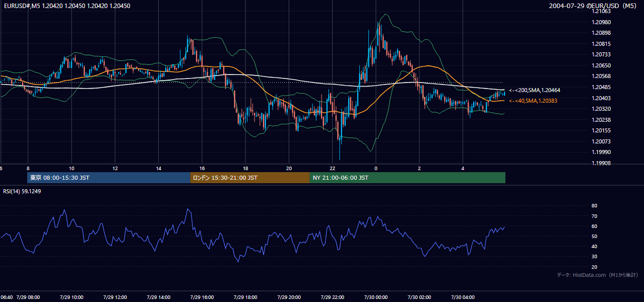
Task: Click price axis label 1.20980
Action: (x=601, y=22)
